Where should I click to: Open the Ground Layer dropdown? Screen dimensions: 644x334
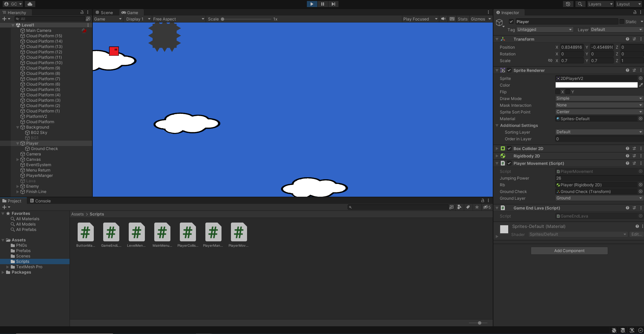click(x=599, y=198)
